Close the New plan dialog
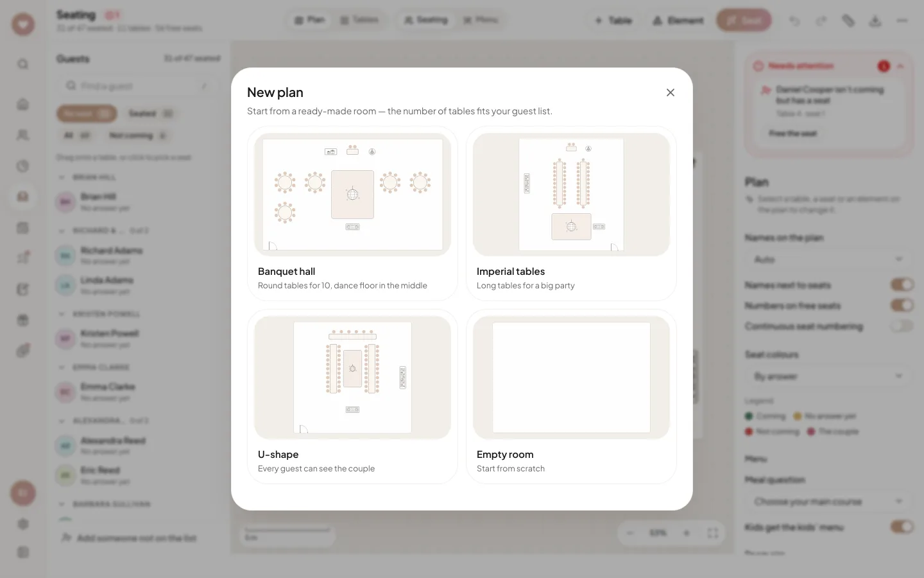 click(x=671, y=92)
